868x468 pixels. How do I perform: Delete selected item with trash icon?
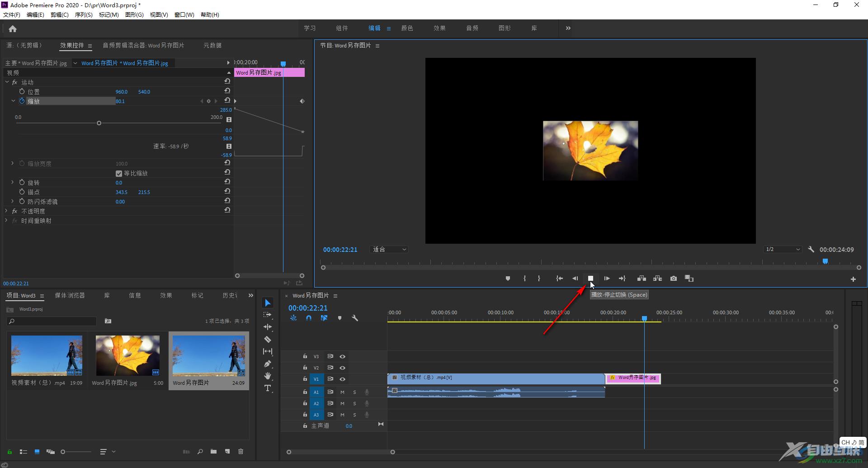(241, 451)
